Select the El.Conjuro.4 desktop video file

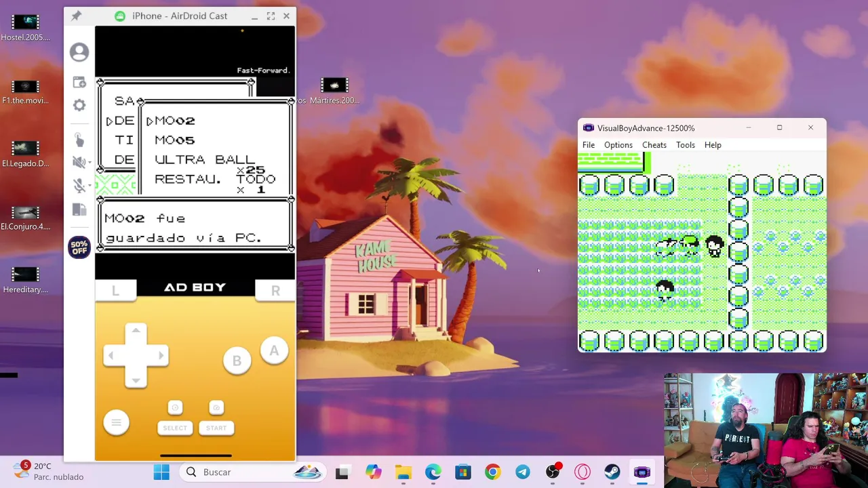[26, 218]
